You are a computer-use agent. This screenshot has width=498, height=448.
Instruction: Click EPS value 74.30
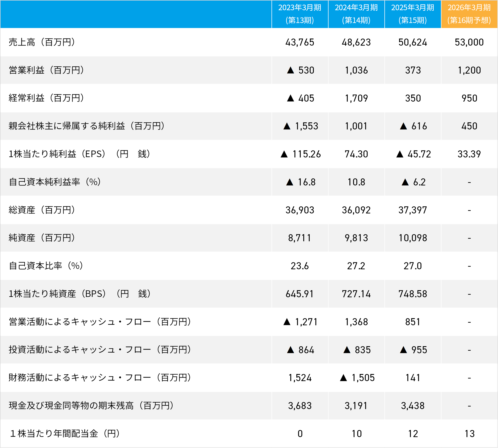click(x=356, y=154)
